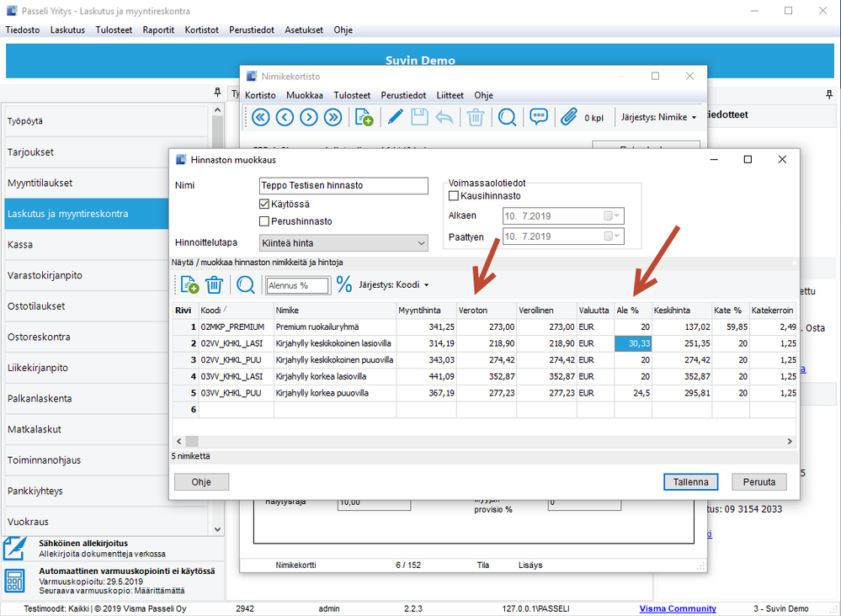Image resolution: width=841 pixels, height=616 pixels.
Task: Check the Kausihinnasto checkbox
Action: click(454, 196)
